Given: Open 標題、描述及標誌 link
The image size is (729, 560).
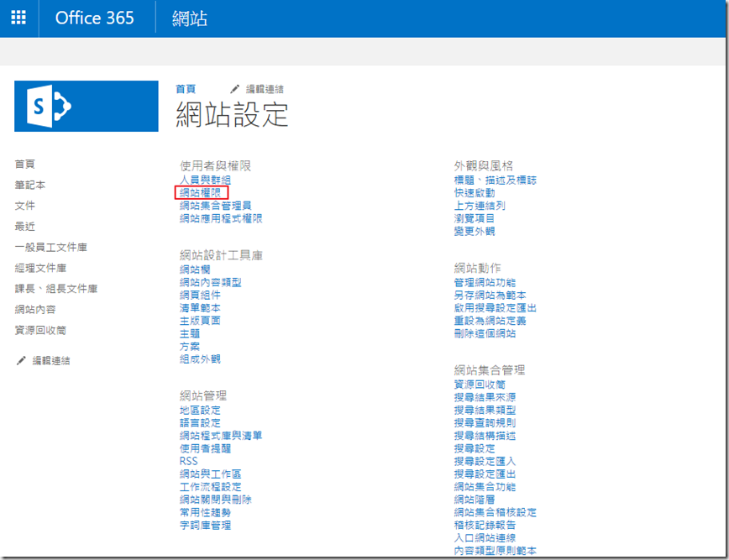Looking at the screenshot, I should (x=495, y=180).
